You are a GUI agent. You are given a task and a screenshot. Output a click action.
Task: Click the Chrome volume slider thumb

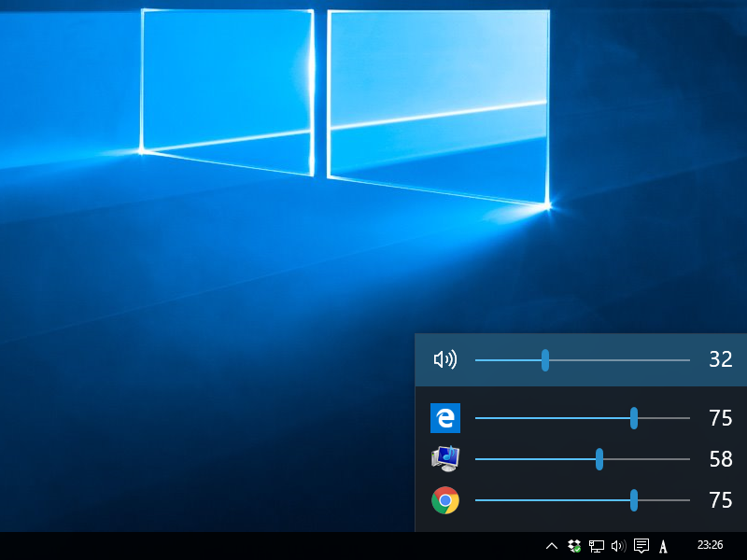(x=634, y=500)
